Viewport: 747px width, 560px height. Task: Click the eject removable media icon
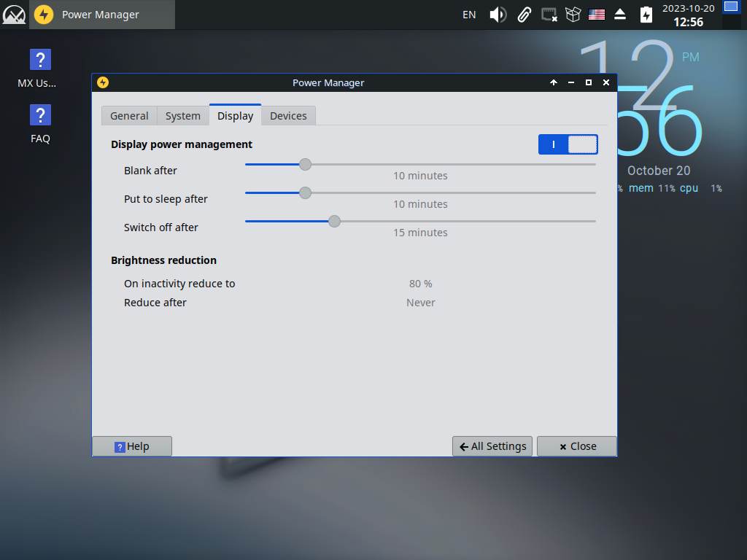(620, 15)
